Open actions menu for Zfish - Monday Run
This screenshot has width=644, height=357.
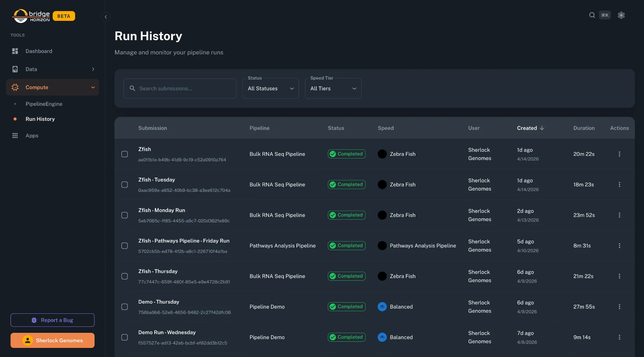tap(619, 215)
